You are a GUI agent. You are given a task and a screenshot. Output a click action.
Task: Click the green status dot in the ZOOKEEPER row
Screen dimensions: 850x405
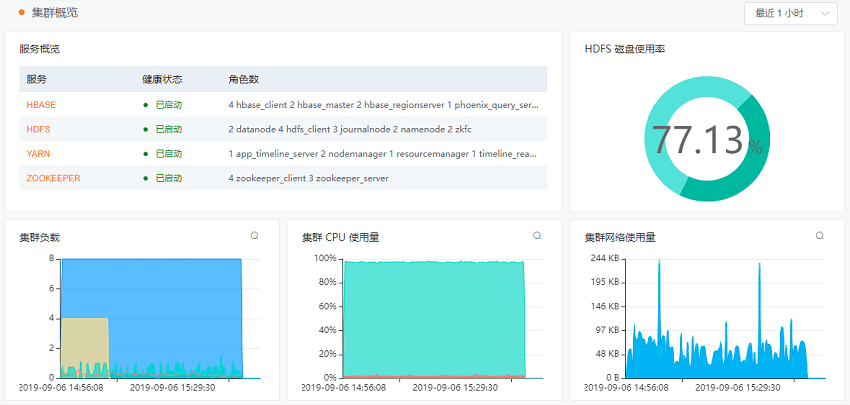[x=145, y=178]
